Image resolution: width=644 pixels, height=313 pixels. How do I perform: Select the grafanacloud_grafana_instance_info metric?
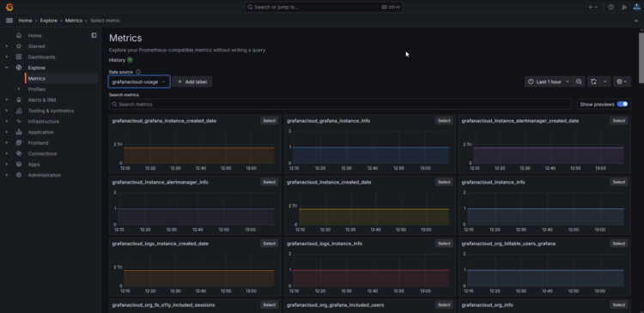click(x=444, y=121)
